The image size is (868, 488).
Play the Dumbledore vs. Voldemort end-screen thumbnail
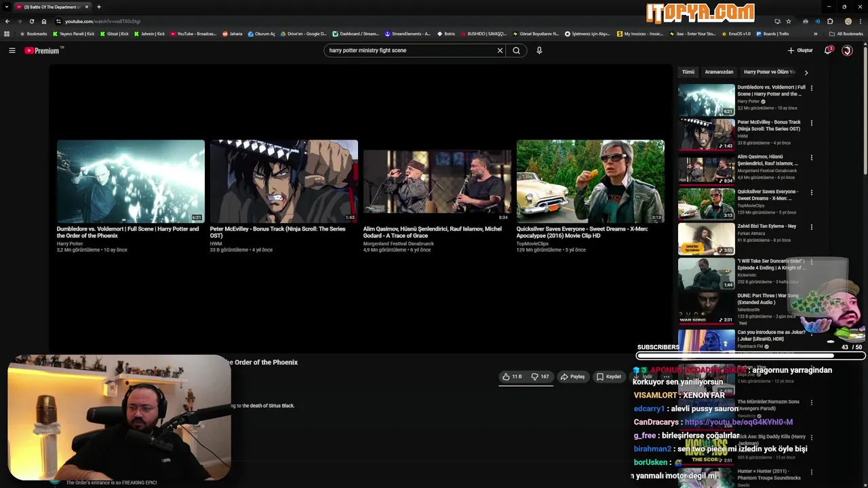click(x=131, y=181)
